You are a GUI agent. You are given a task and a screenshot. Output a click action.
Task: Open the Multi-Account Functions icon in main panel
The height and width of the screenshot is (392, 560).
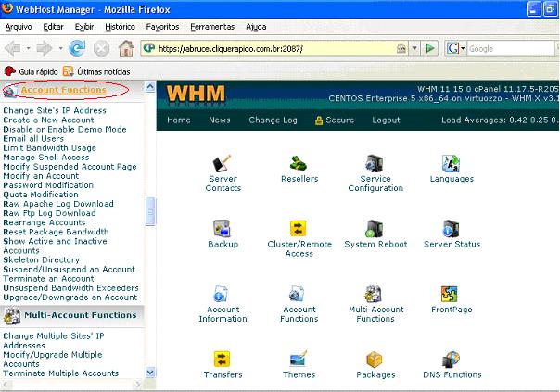click(374, 294)
